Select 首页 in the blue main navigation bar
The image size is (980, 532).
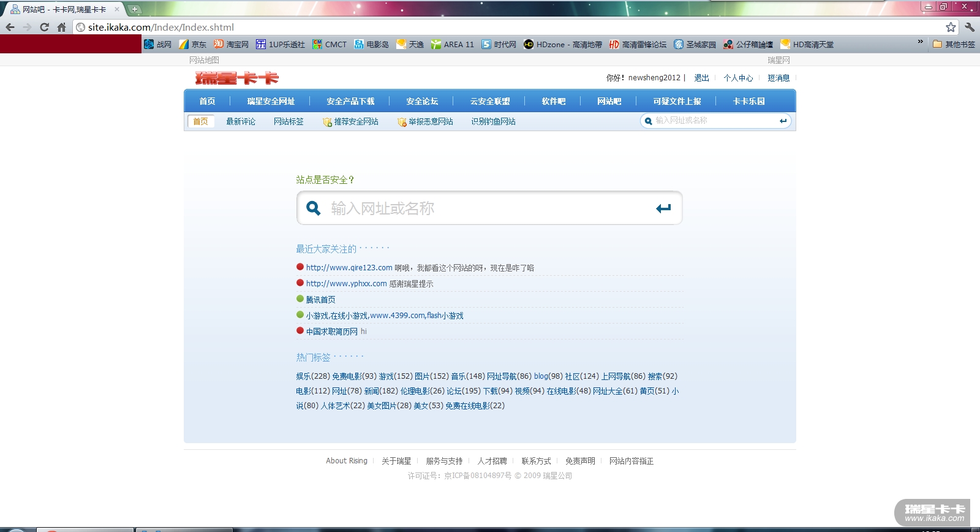coord(207,101)
